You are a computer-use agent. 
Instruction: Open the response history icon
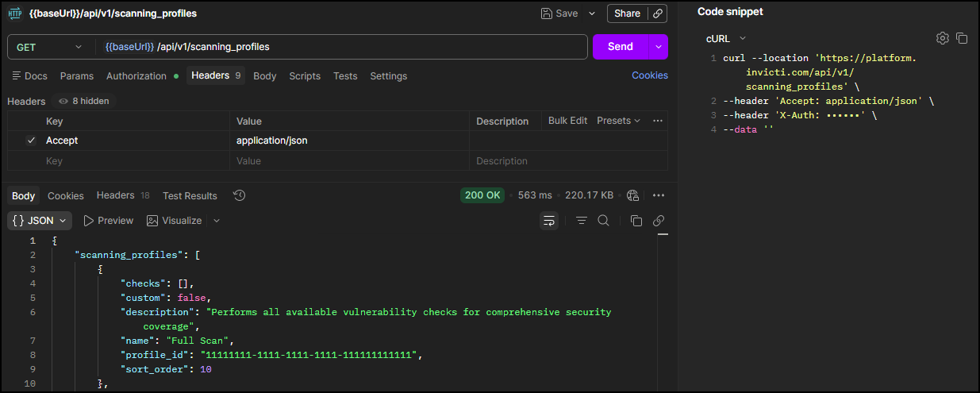[239, 195]
